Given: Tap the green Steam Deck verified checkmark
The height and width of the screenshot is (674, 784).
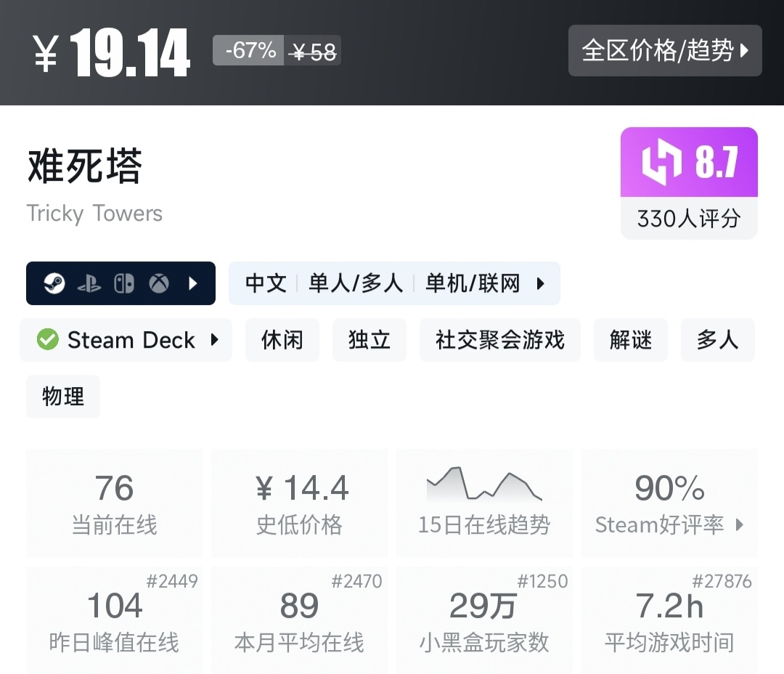Looking at the screenshot, I should [48, 340].
